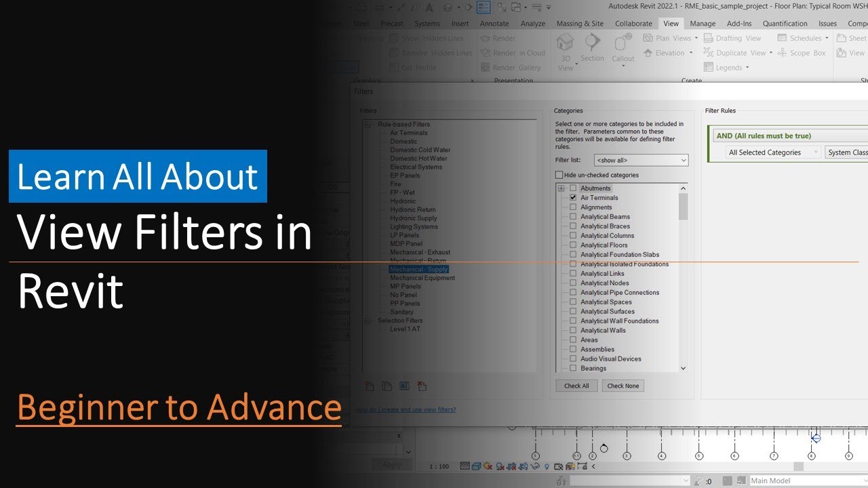The height and width of the screenshot is (488, 868).
Task: Duplicate the selected filter icon
Action: pyautogui.click(x=387, y=386)
